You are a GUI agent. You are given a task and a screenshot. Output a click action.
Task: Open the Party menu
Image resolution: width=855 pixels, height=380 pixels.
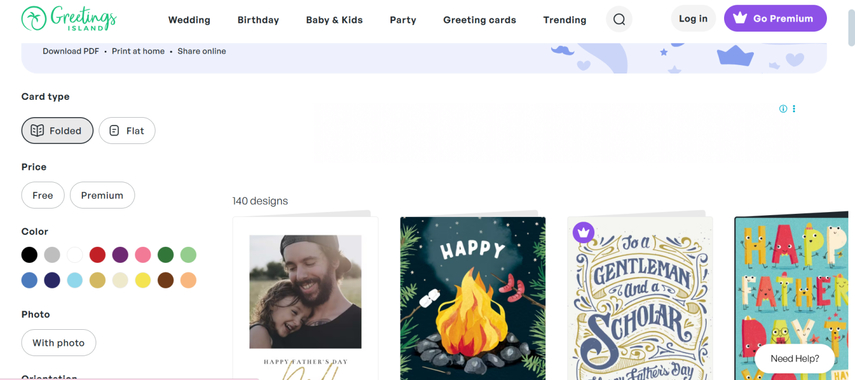pos(403,20)
